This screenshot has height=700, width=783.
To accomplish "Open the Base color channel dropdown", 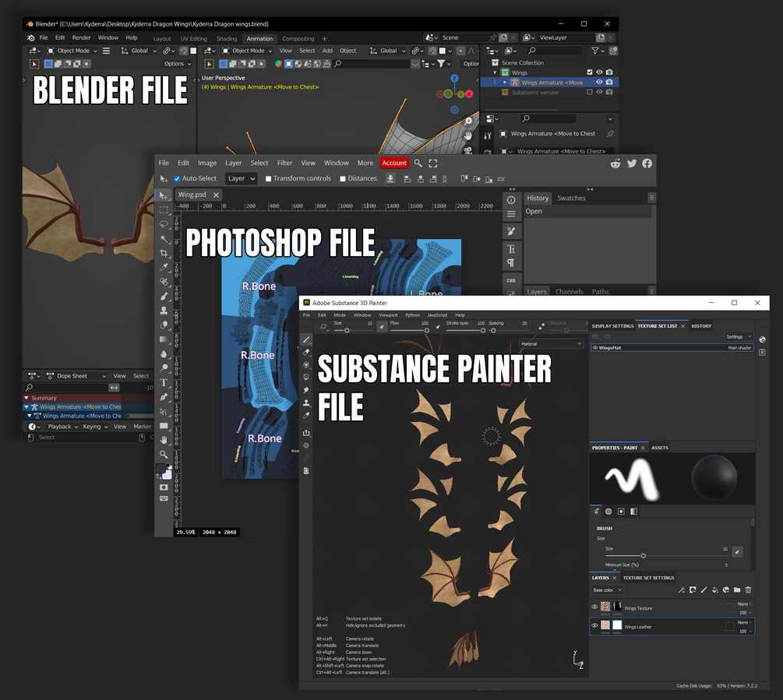I will (607, 589).
